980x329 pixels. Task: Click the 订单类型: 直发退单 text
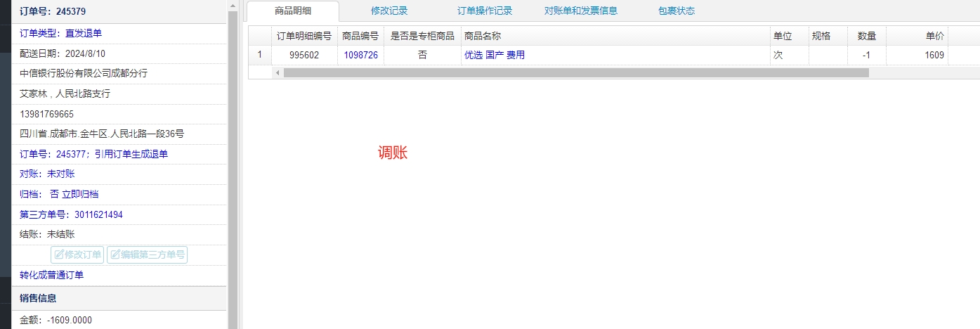click(60, 33)
